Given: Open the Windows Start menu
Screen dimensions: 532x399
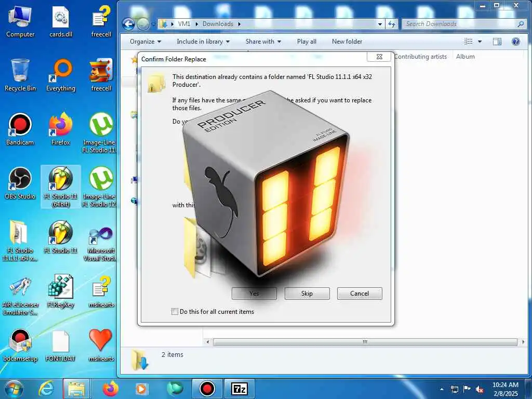Looking at the screenshot, I should (x=14, y=389).
